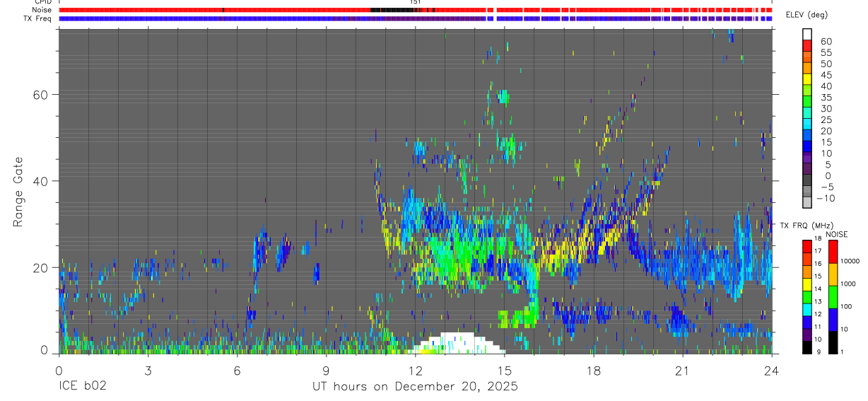Click the 'TX FRQ (MHz)' legend title

807,225
